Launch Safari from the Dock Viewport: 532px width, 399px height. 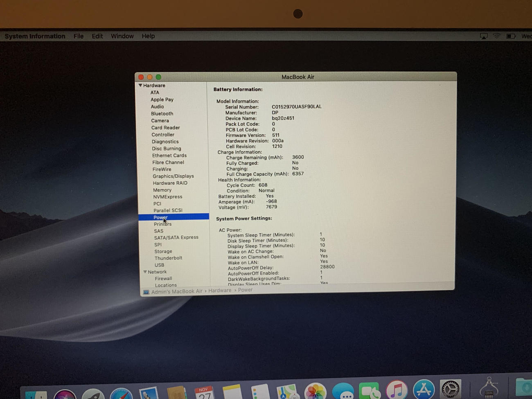(x=121, y=394)
